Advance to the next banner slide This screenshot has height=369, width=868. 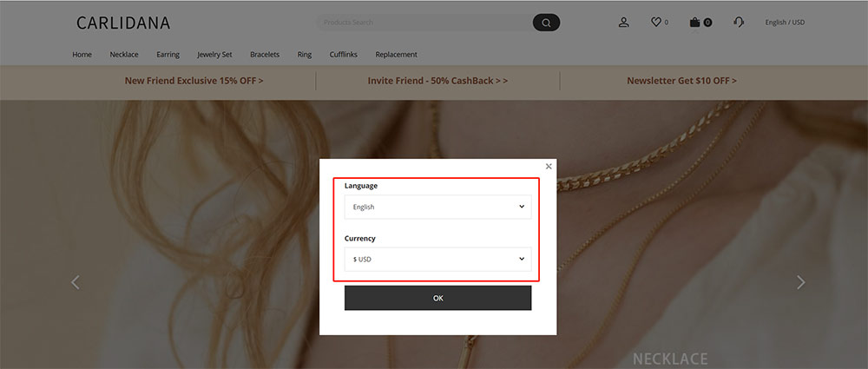[800, 282]
